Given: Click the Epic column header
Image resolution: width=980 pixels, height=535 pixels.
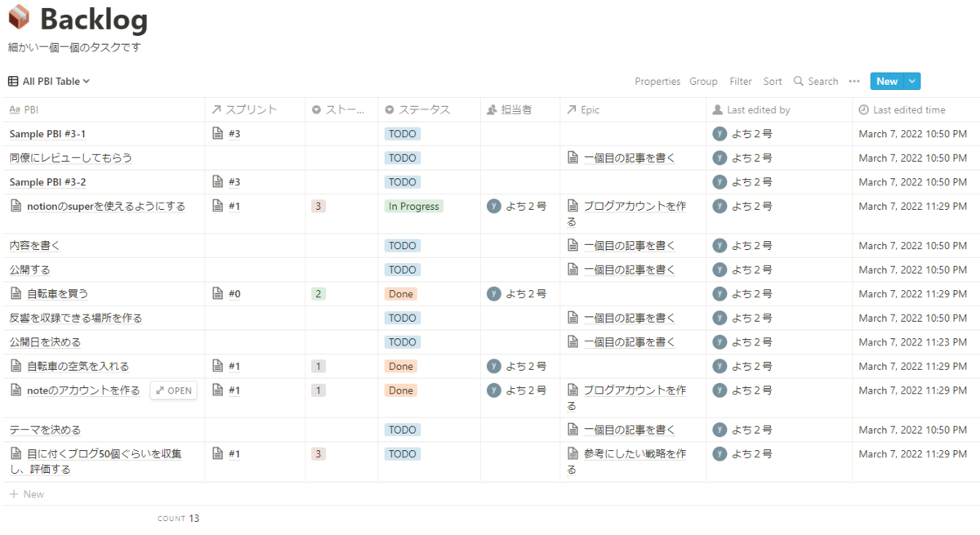Looking at the screenshot, I should [x=633, y=109].
